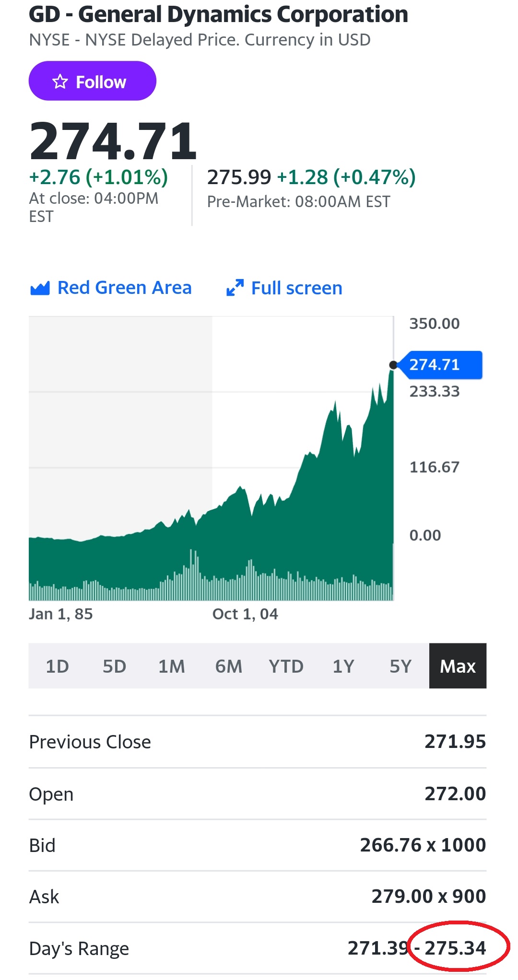Image resolution: width=518 pixels, height=980 pixels.
Task: Click the GD - General Dynamics Corporation title
Action: pyautogui.click(x=219, y=14)
